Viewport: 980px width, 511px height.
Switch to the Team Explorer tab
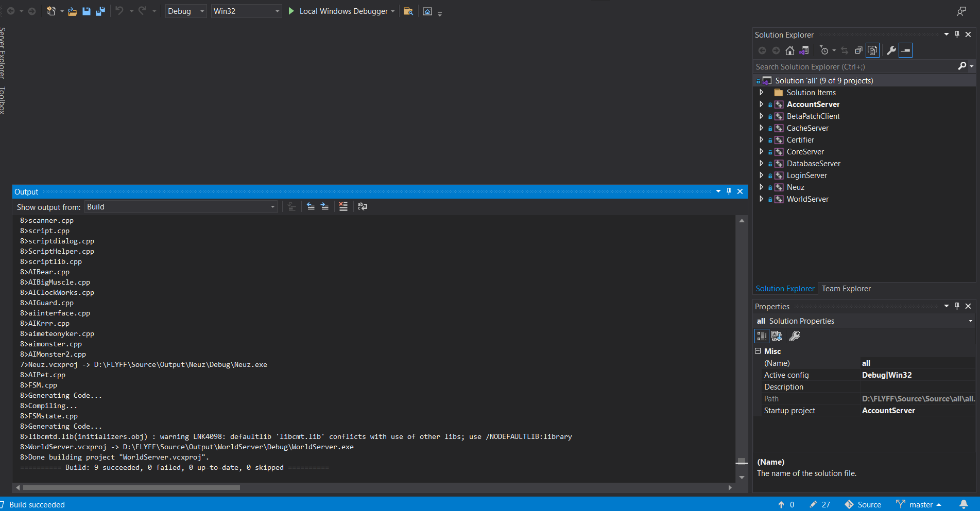846,289
